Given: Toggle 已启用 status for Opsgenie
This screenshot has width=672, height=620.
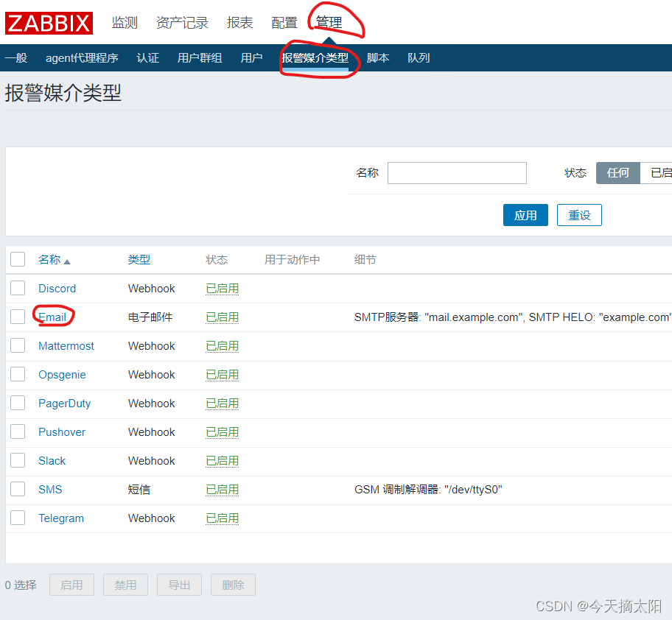Looking at the screenshot, I should [222, 375].
